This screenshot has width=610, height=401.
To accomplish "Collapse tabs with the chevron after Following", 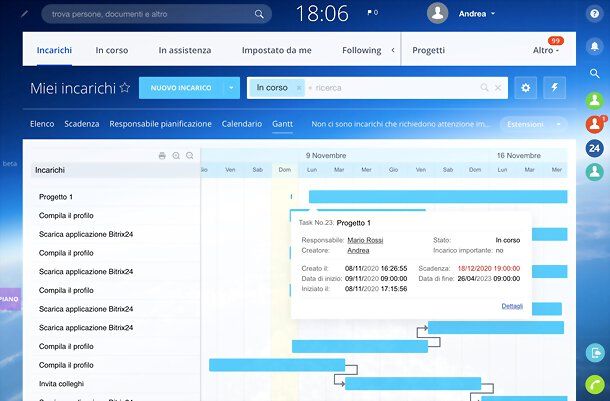I will click(393, 50).
